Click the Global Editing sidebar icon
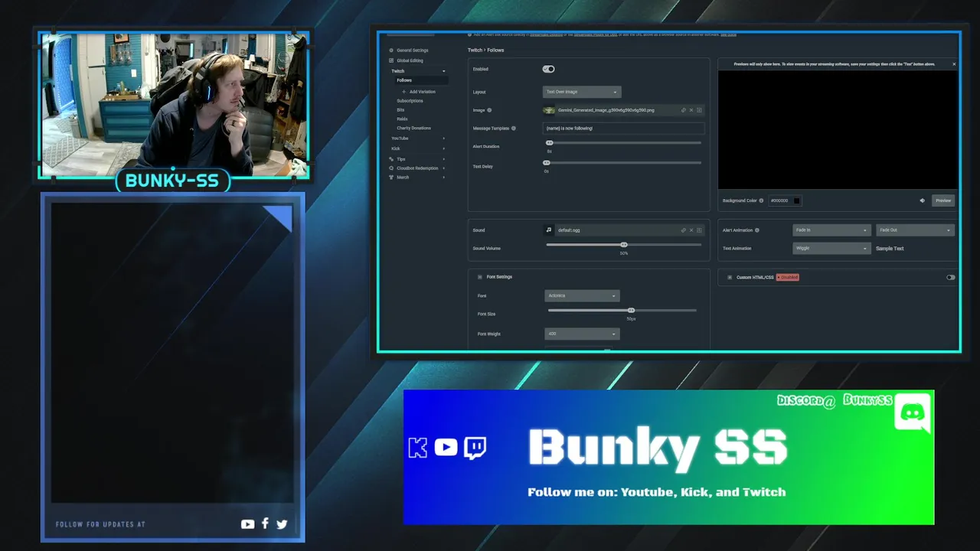The height and width of the screenshot is (551, 980). 391,60
